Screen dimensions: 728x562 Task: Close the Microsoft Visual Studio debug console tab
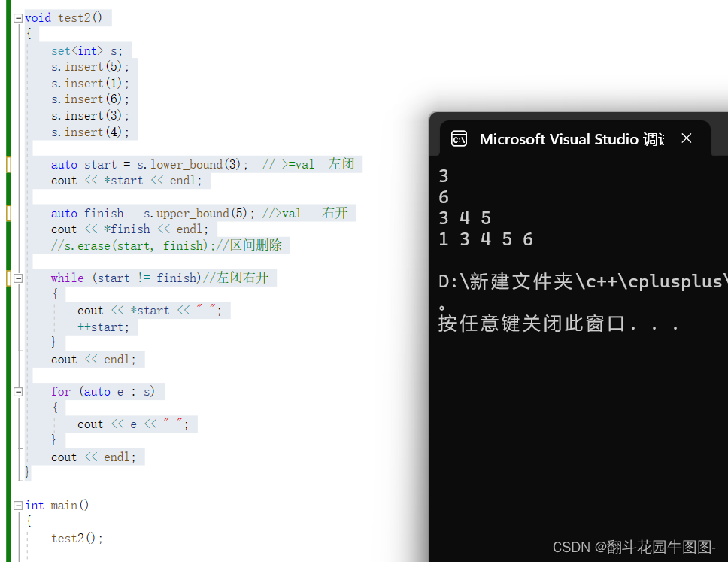[686, 138]
